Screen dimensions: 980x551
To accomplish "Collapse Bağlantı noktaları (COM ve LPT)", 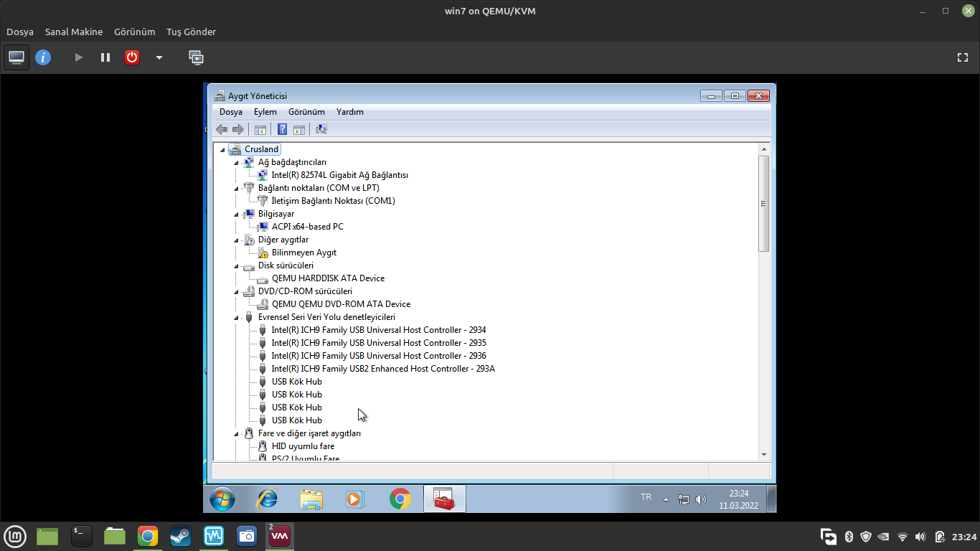I will (236, 188).
